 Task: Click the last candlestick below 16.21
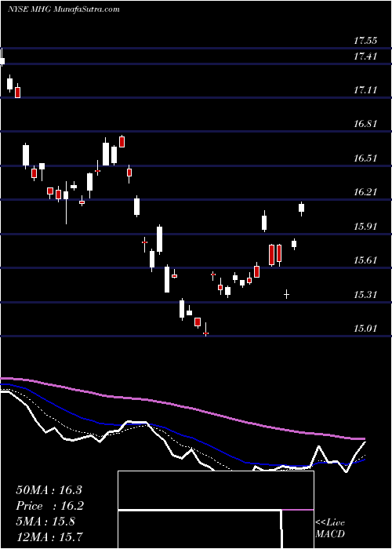pyautogui.click(x=301, y=209)
